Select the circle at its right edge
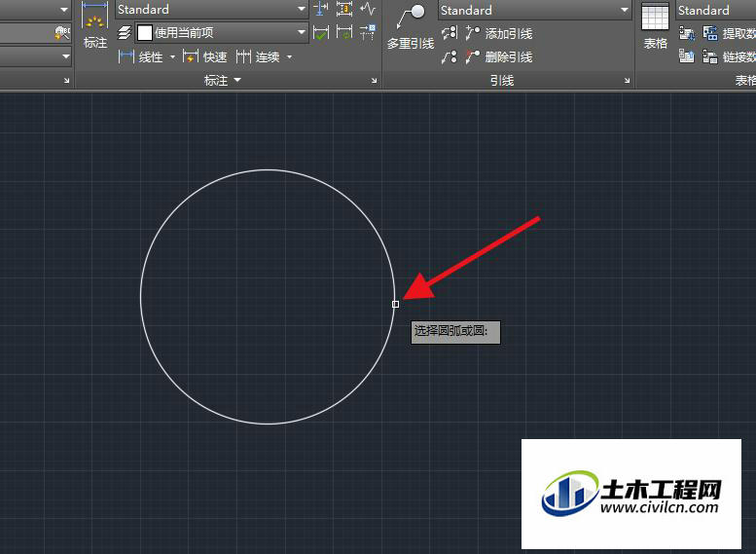756x554 pixels. click(x=395, y=304)
